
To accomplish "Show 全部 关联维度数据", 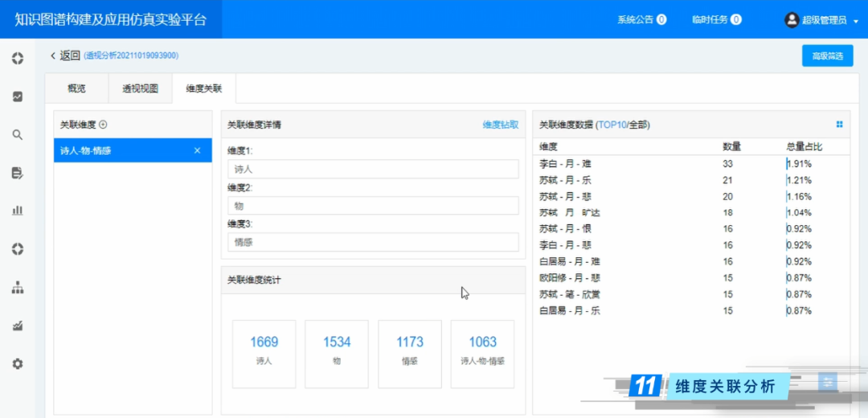I will (637, 125).
